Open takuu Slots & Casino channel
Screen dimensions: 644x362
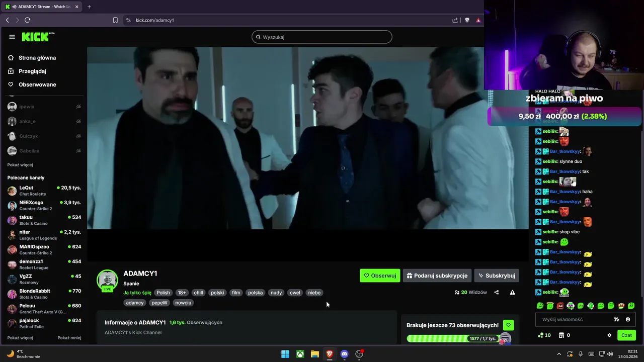point(44,220)
